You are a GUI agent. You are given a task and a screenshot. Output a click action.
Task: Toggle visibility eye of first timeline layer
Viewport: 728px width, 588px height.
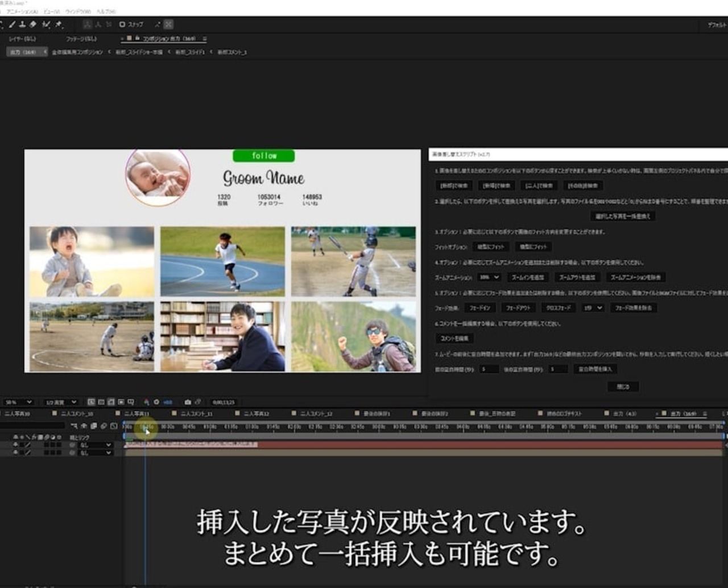(x=15, y=445)
